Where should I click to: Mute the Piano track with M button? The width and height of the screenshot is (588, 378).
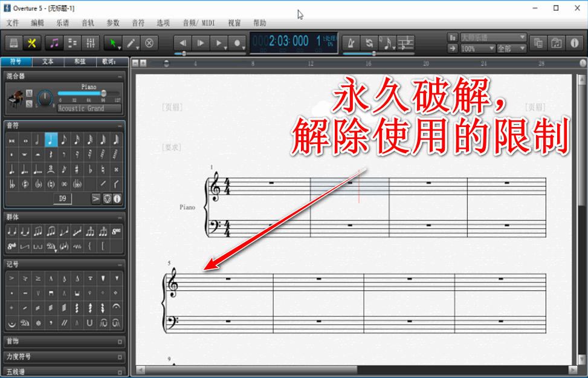[29, 93]
